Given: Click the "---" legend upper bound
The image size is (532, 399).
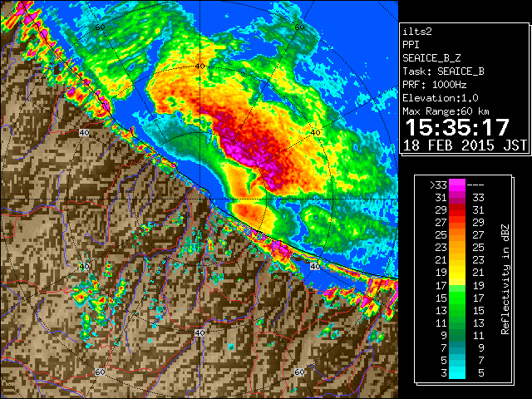Looking at the screenshot, I should 475,185.
